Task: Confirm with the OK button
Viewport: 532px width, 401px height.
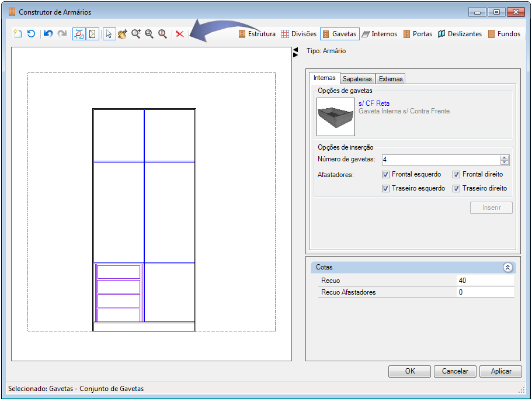Action: click(x=409, y=371)
